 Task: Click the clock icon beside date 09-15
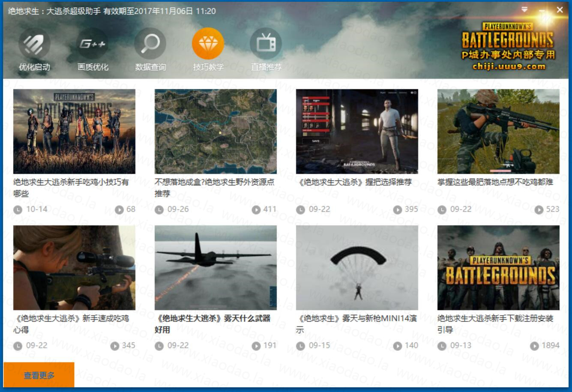point(300,346)
